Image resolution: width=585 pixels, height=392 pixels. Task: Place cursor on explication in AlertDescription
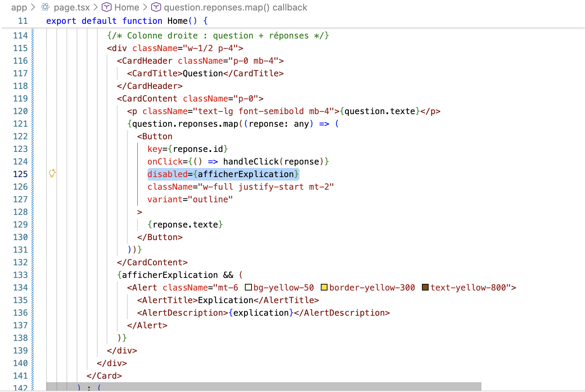pyautogui.click(x=261, y=313)
